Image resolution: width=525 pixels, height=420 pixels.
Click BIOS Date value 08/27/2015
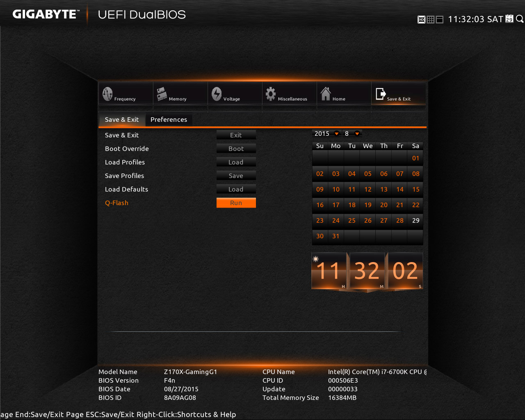pyautogui.click(x=181, y=389)
